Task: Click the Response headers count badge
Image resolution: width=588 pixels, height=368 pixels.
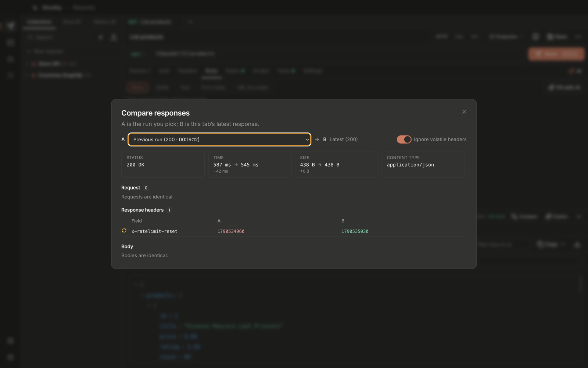Action: [169, 210]
